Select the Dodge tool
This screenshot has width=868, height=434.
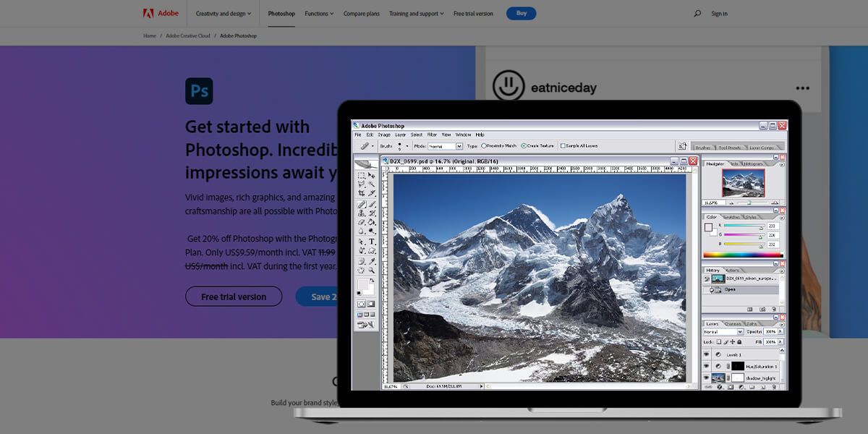point(372,231)
